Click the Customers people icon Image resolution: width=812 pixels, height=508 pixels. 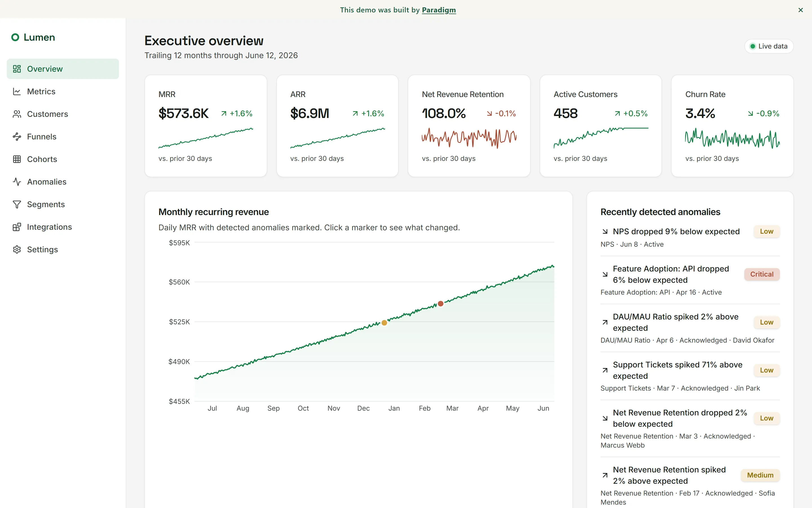(17, 114)
